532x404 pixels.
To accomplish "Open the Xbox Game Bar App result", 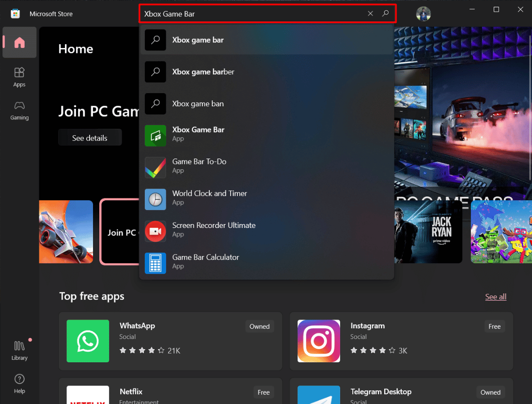I will [266, 135].
